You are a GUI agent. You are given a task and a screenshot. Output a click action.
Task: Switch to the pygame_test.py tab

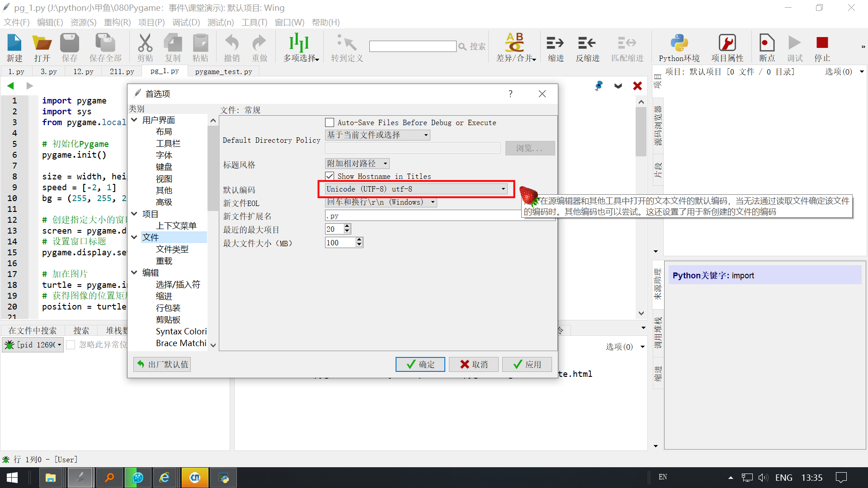[x=223, y=71]
